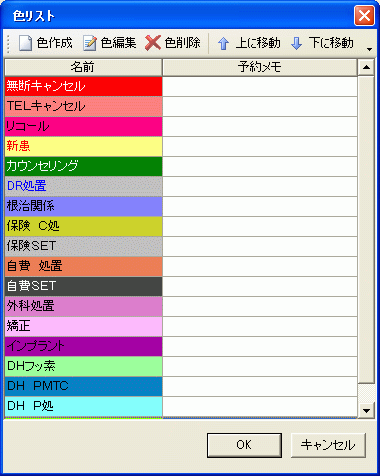Image resolution: width=380 pixels, height=476 pixels.
Task: Click the 予約メモ cell for 無断キャンセル
Action: 260,86
